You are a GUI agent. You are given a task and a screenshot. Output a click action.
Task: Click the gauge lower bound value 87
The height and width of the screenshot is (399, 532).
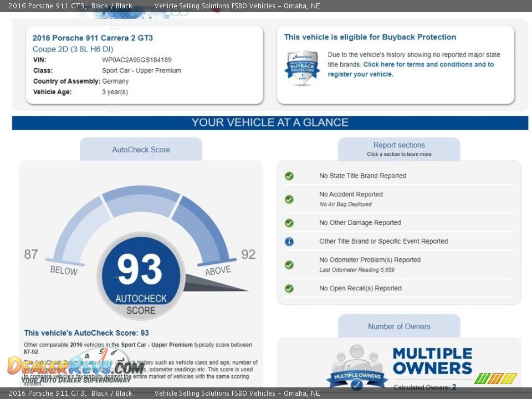(31, 254)
